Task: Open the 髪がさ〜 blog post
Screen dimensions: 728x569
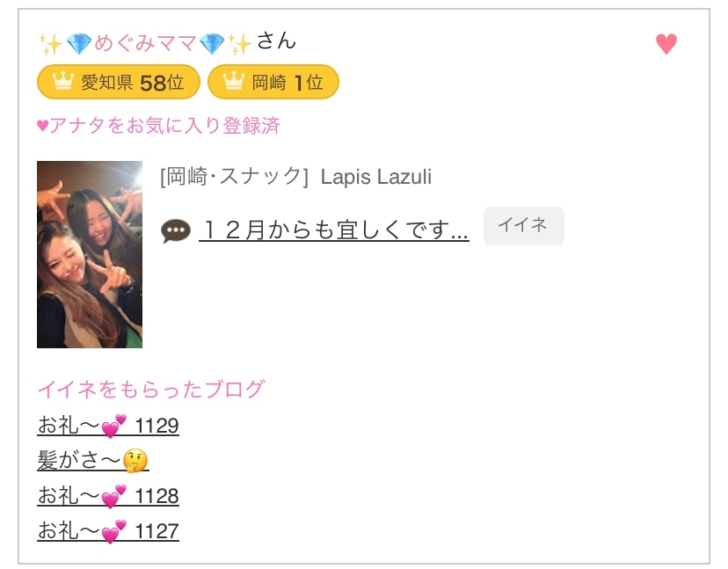Action: click(93, 460)
